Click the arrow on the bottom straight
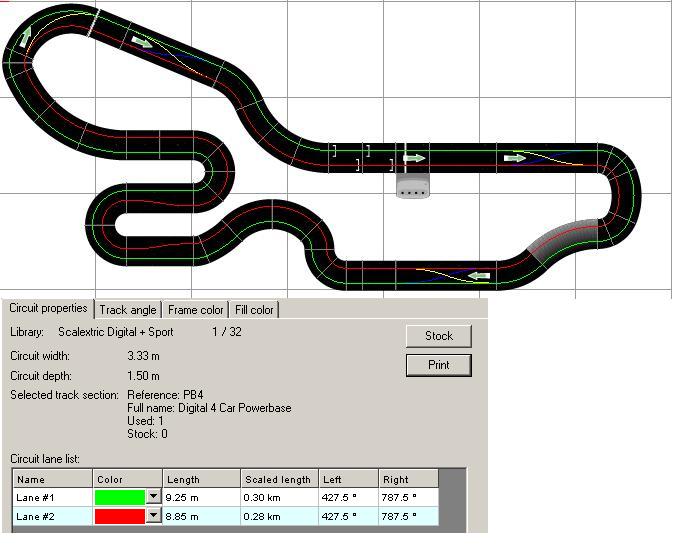Screen dimensions: 673x553 481,276
